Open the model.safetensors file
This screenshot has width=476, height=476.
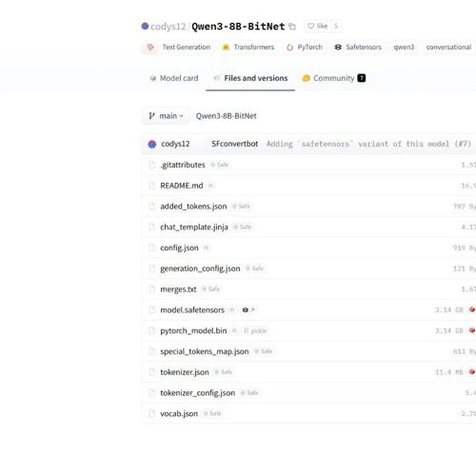[192, 310]
